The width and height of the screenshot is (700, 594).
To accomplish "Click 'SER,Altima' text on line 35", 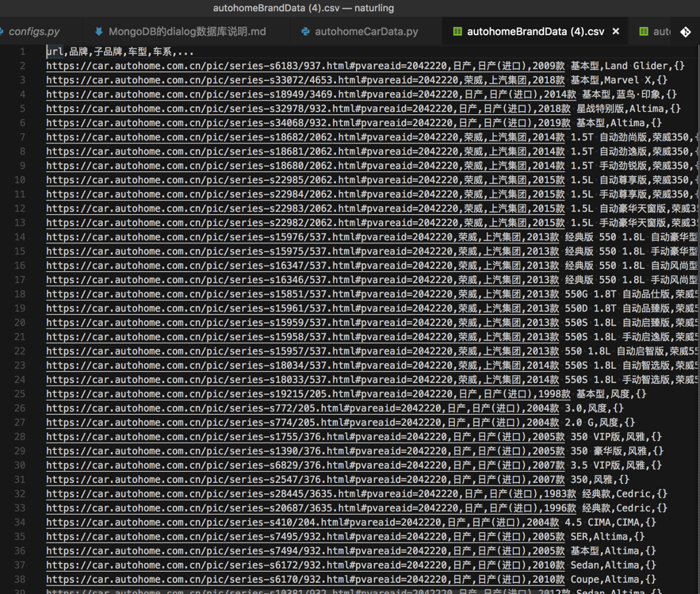I will coord(599,537).
